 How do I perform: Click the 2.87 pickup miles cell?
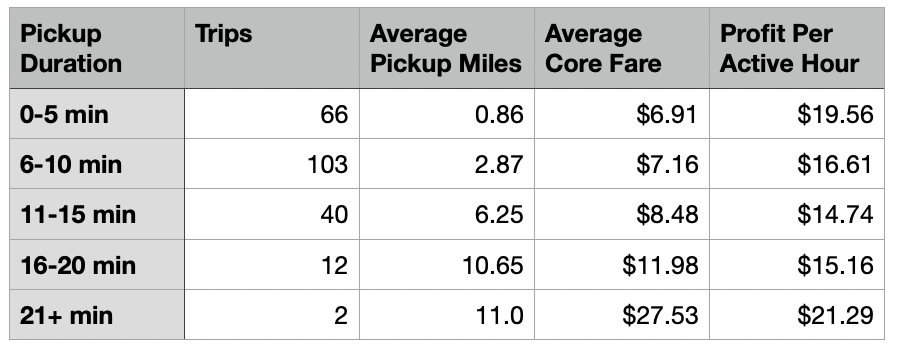coord(447,164)
